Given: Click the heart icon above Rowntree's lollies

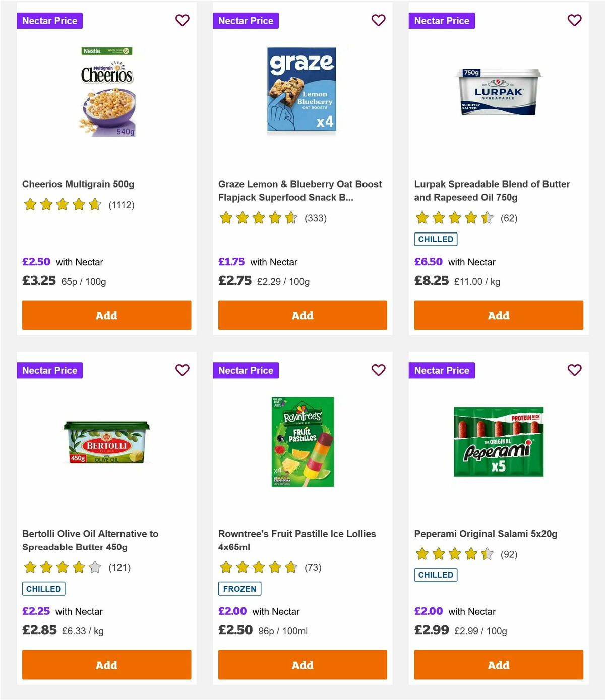Looking at the screenshot, I should pos(378,370).
